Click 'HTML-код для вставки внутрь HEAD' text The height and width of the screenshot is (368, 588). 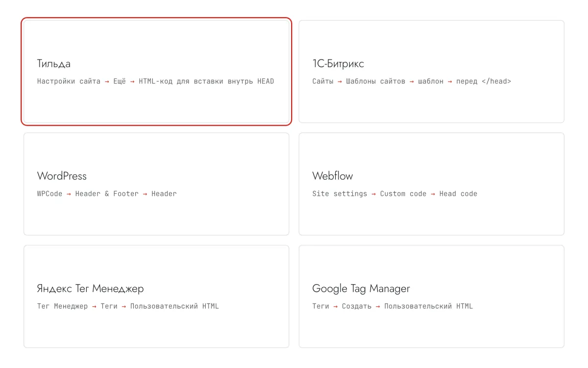point(206,81)
